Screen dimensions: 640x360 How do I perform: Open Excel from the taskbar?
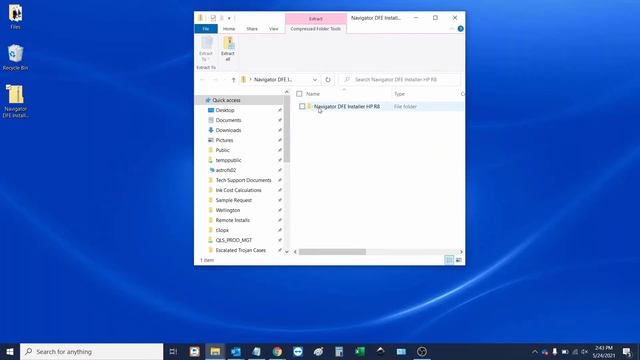coord(360,351)
